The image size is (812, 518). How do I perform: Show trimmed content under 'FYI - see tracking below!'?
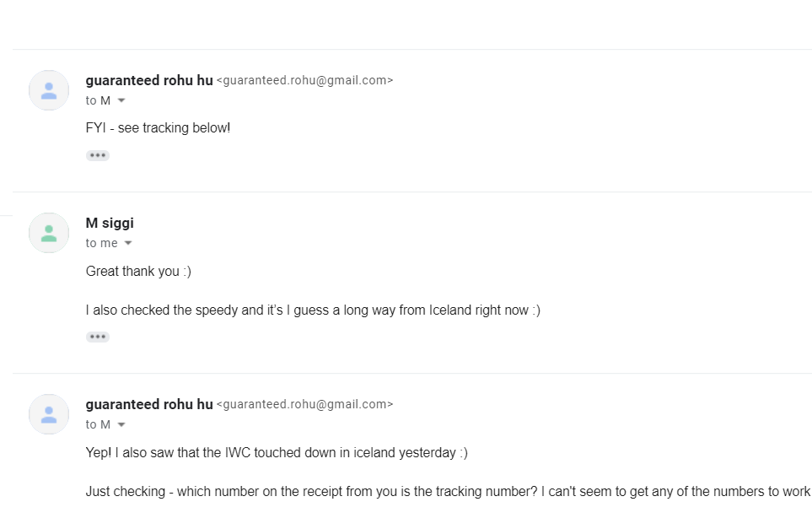[x=98, y=155]
